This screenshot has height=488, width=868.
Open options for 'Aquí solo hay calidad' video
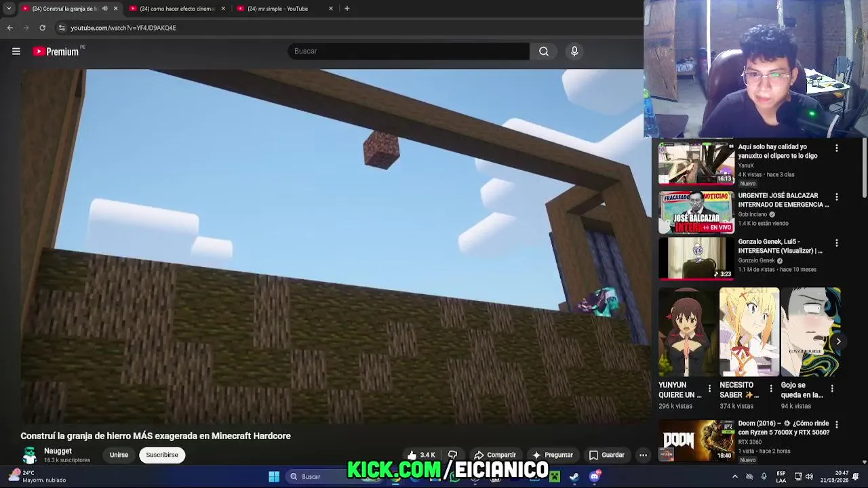click(x=836, y=148)
